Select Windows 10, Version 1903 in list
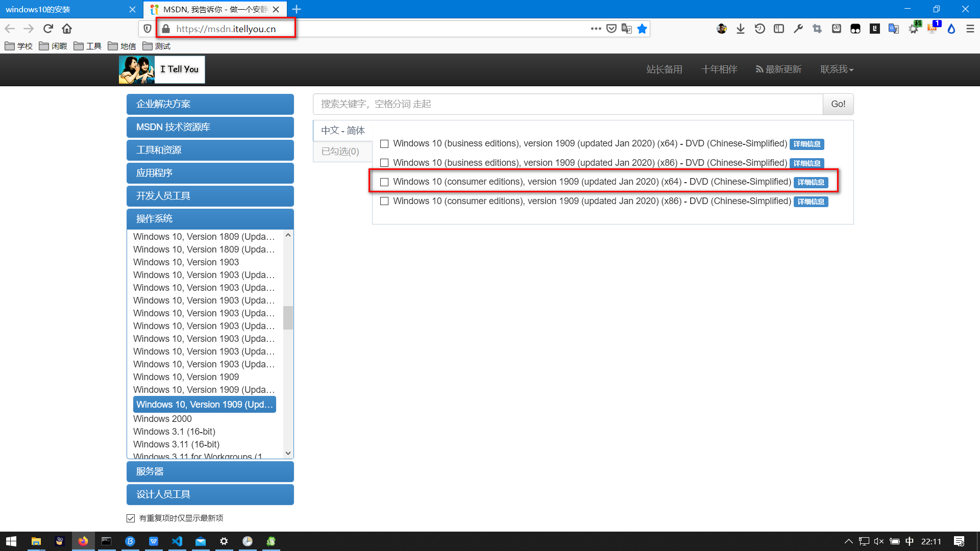This screenshot has width=980, height=551. (x=186, y=262)
